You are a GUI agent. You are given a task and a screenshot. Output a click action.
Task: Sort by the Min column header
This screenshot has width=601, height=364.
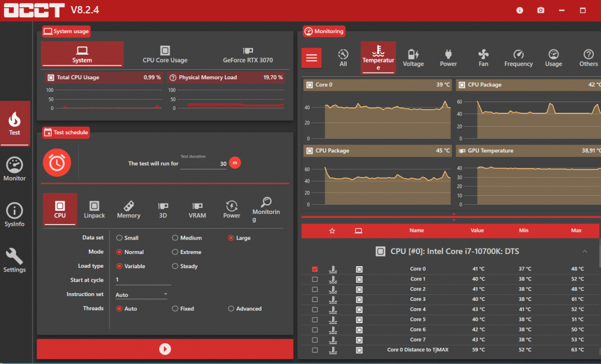tap(523, 231)
